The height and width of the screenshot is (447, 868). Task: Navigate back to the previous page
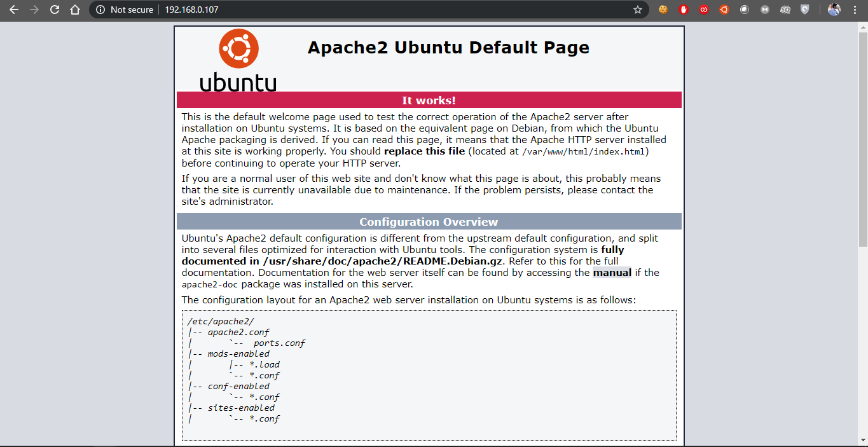point(14,10)
